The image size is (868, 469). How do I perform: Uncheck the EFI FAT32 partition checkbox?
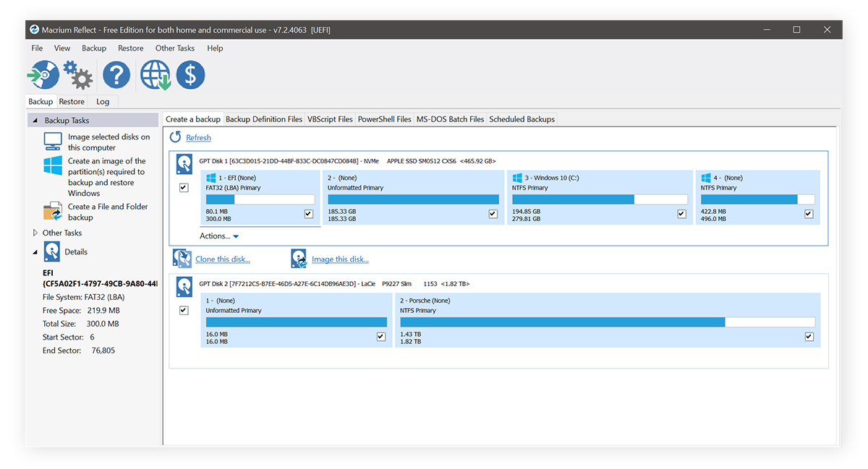(x=309, y=214)
